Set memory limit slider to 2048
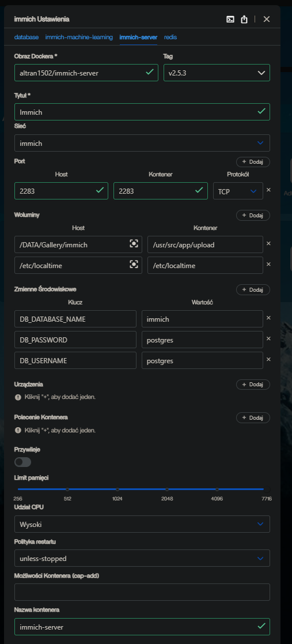Screen dimensions: 292x644 pyautogui.click(x=167, y=489)
